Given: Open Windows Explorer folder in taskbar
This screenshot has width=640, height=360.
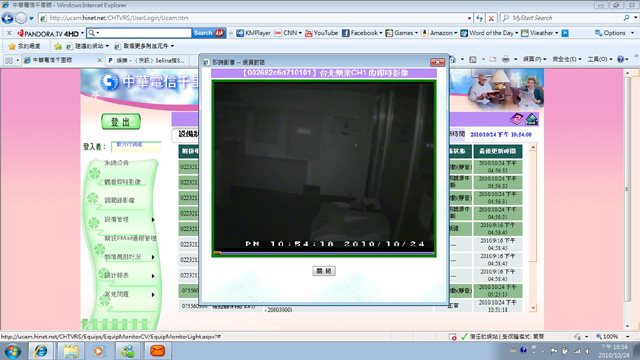Looking at the screenshot, I should point(71,351).
